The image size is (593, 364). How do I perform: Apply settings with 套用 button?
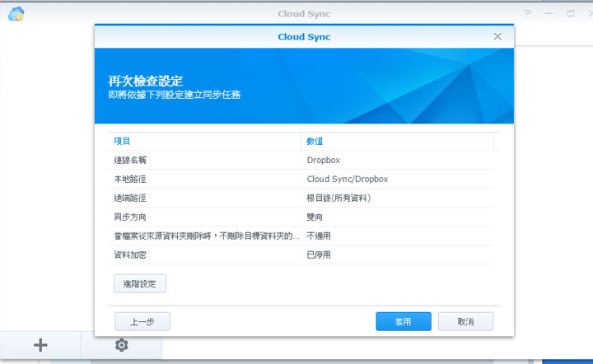coord(404,321)
